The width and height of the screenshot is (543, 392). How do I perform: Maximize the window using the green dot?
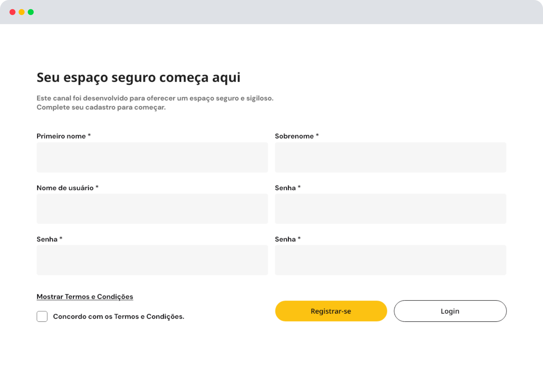click(31, 12)
